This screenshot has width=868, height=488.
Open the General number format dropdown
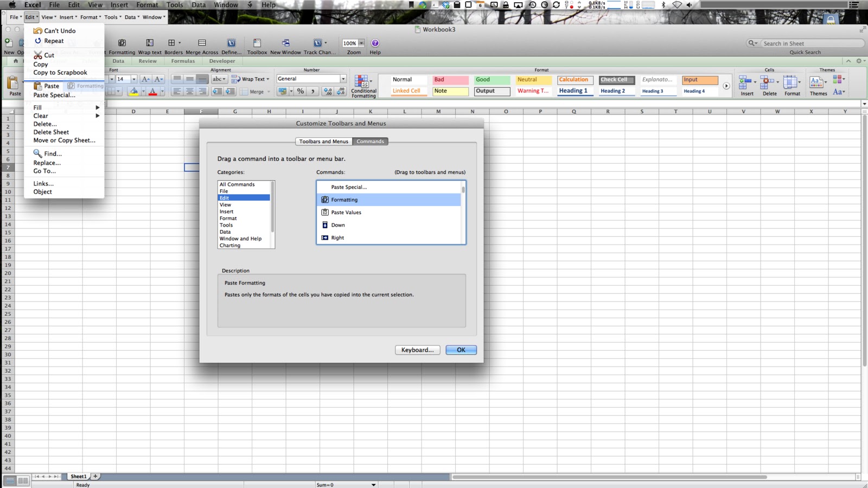pyautogui.click(x=344, y=79)
